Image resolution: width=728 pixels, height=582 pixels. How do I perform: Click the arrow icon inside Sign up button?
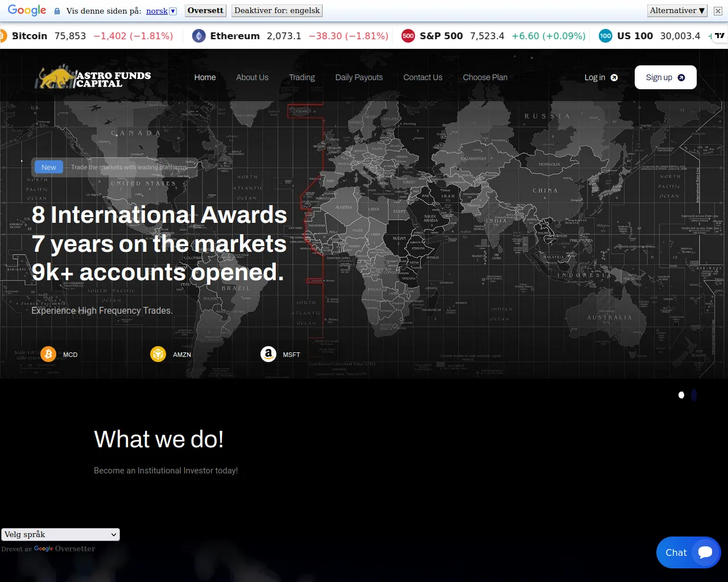[681, 77]
